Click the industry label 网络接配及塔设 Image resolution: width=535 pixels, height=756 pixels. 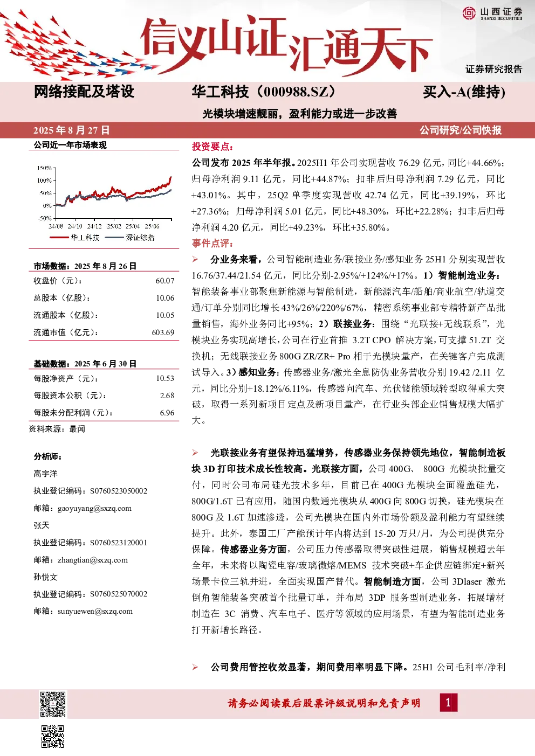pyautogui.click(x=84, y=92)
